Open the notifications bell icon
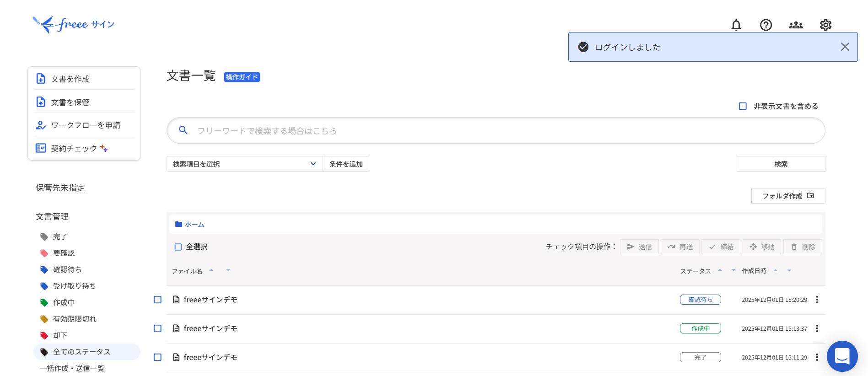The width and height of the screenshot is (868, 376). (x=736, y=25)
